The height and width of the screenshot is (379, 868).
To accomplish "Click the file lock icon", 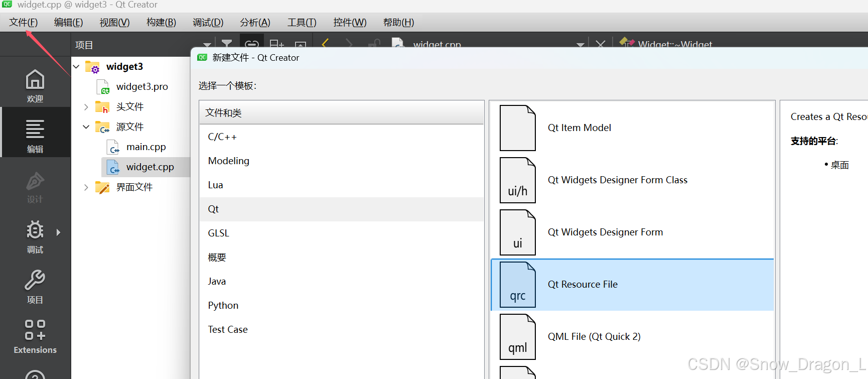I will click(374, 44).
